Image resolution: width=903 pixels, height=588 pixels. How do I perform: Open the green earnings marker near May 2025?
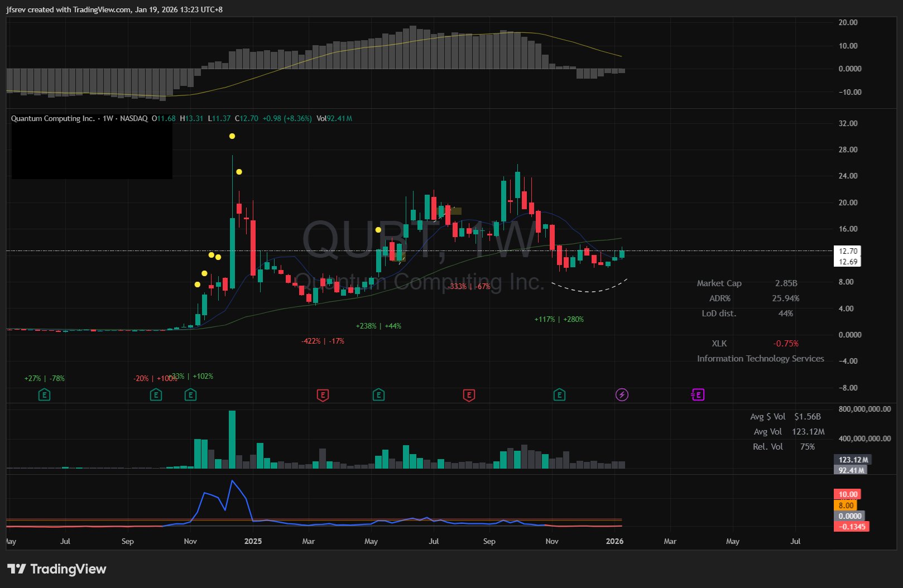coord(378,395)
